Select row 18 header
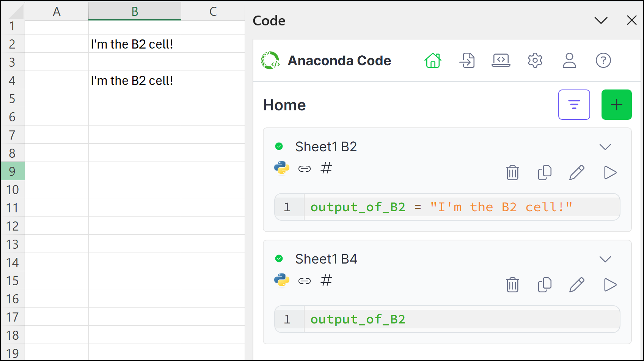The height and width of the screenshot is (361, 644). 13,335
